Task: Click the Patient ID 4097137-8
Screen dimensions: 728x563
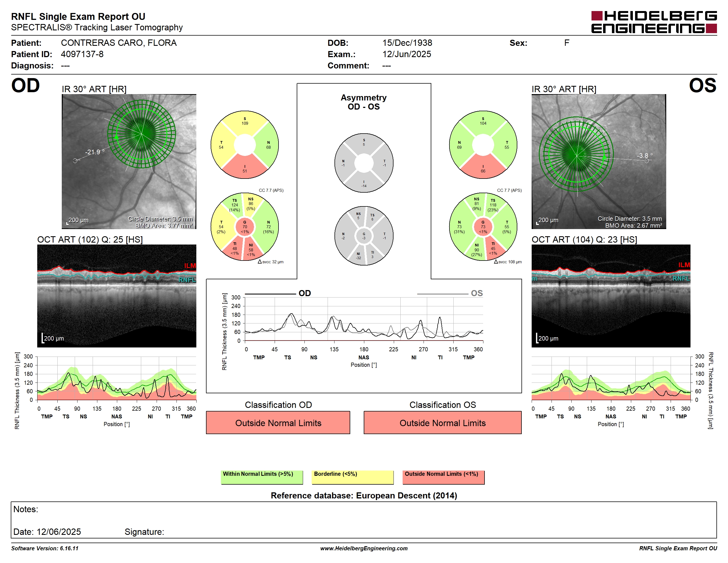Action: 82,54
